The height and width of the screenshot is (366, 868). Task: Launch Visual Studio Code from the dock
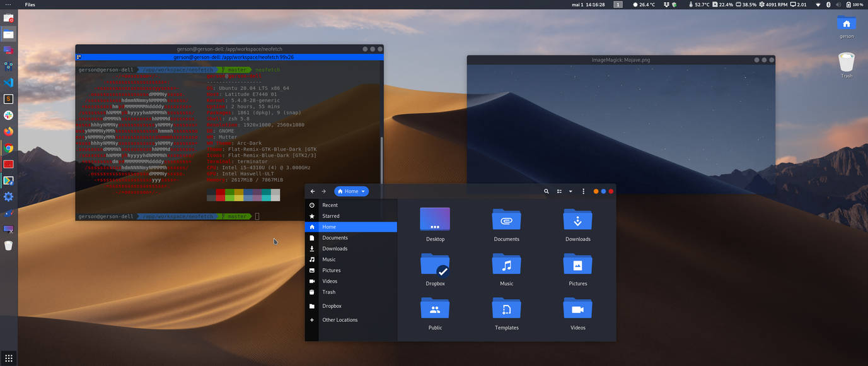point(9,82)
